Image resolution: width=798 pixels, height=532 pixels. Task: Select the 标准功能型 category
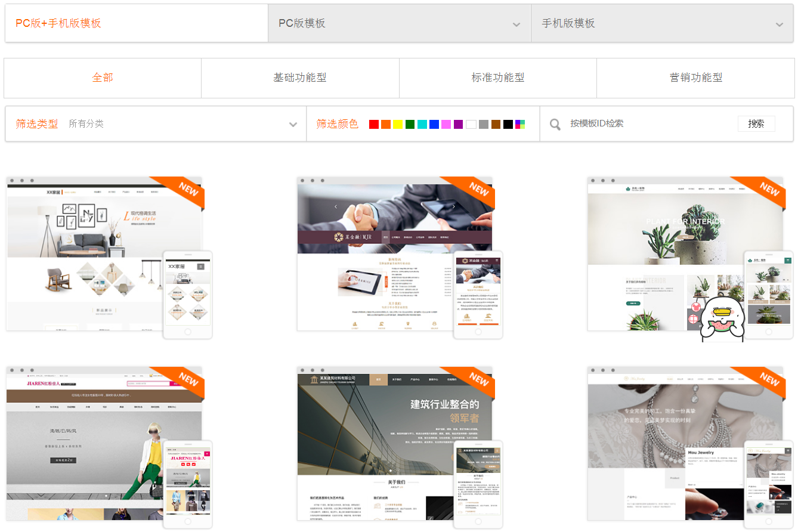(x=497, y=78)
